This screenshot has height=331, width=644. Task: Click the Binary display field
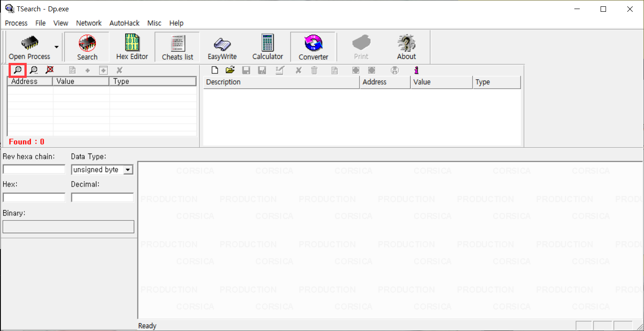point(68,227)
